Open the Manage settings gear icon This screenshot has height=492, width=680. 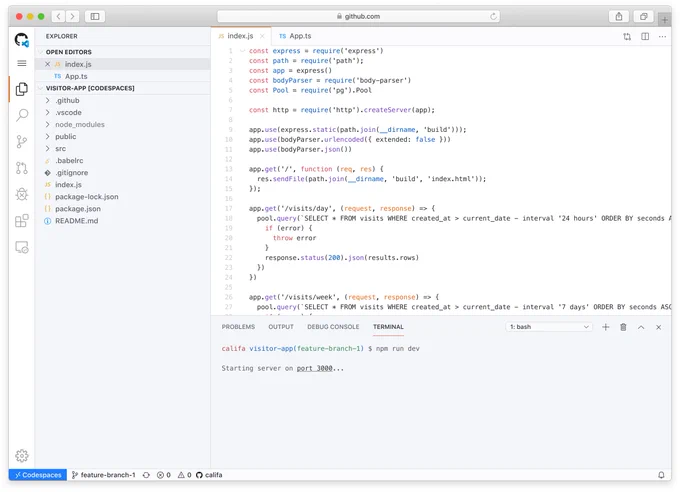(x=22, y=456)
